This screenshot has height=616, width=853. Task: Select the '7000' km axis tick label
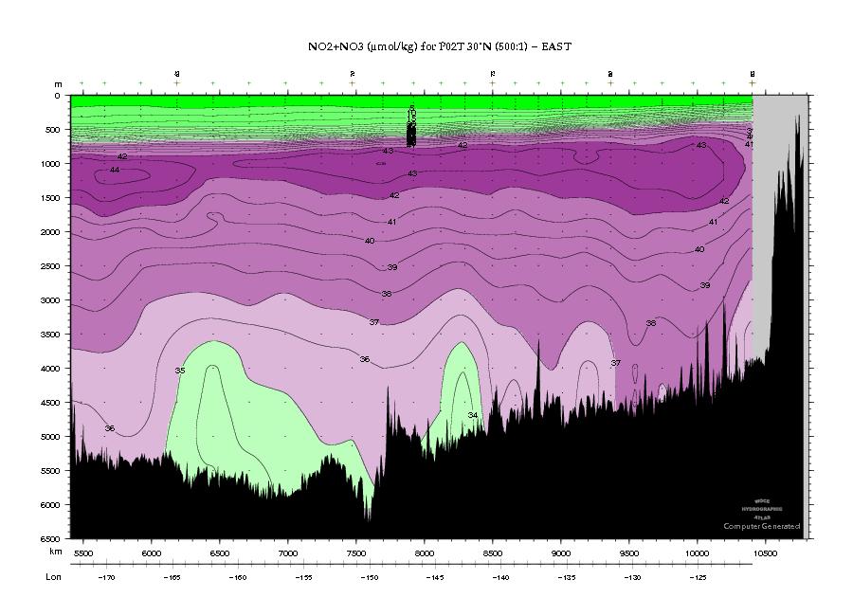point(288,553)
